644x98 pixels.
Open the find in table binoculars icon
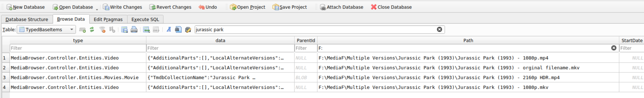pos(178,30)
